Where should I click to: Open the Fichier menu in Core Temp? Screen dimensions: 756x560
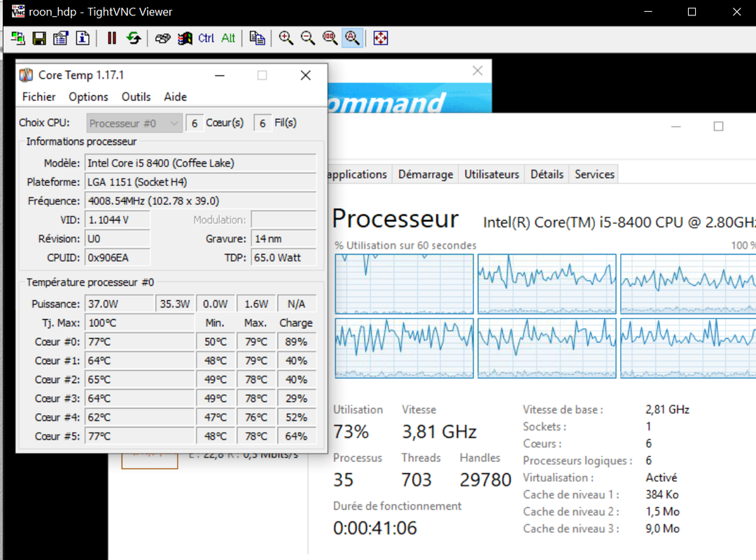38,97
